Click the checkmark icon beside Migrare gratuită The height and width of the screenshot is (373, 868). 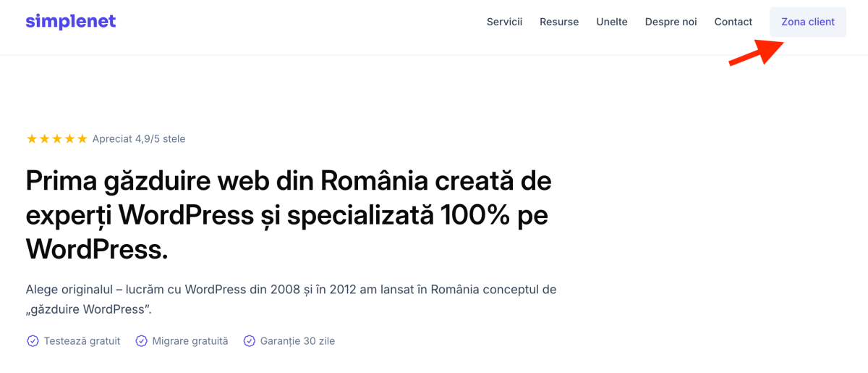pos(142,341)
